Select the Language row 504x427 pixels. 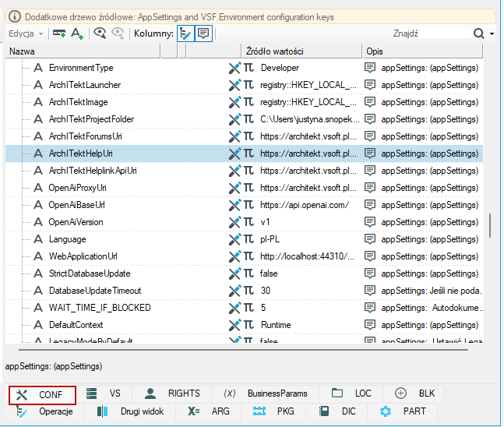point(244,239)
